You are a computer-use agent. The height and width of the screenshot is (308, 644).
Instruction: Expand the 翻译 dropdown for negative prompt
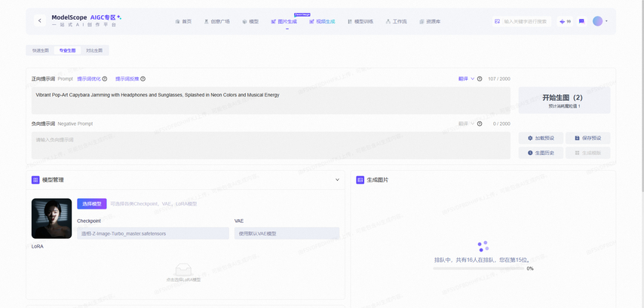(467, 124)
